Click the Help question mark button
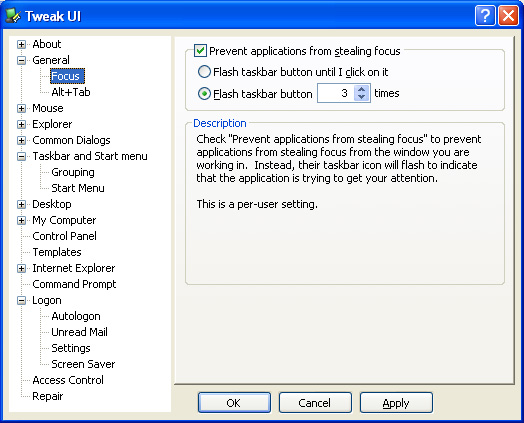Screen dimensions: 524x423 [x=485, y=15]
